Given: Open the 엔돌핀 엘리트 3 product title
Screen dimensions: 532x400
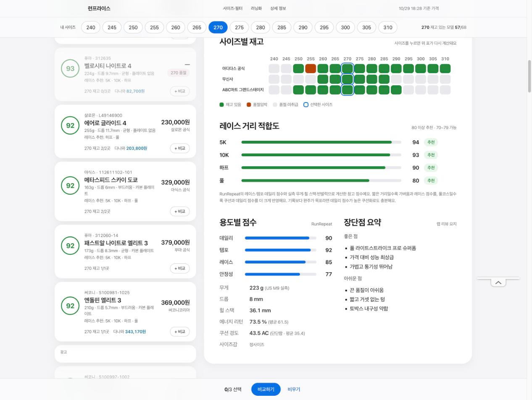Looking at the screenshot, I should (x=103, y=300).
